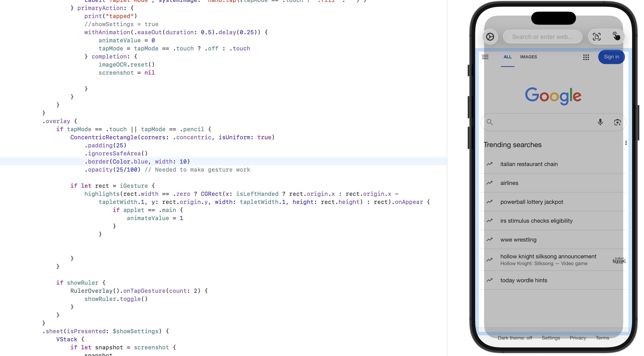Screen dimensions: 644x356
Task: Click trend arrow beside powerball lottery jackpot
Action: tap(489, 202)
